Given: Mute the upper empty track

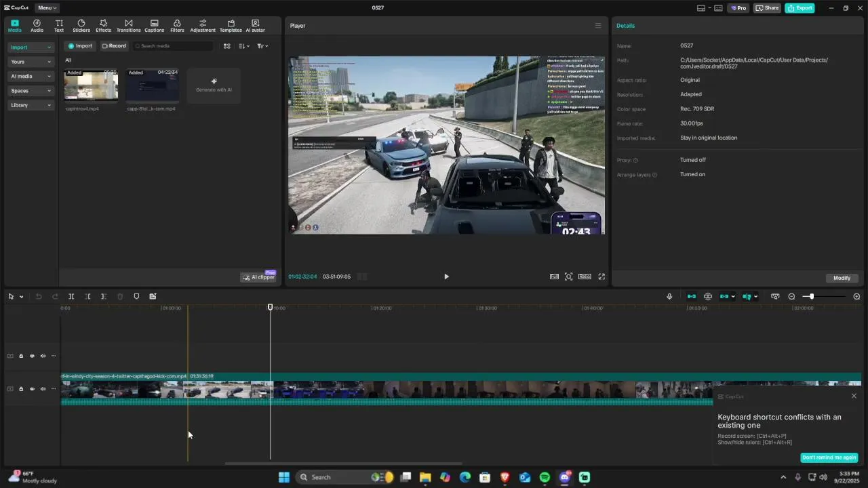Looking at the screenshot, I should click(x=43, y=356).
